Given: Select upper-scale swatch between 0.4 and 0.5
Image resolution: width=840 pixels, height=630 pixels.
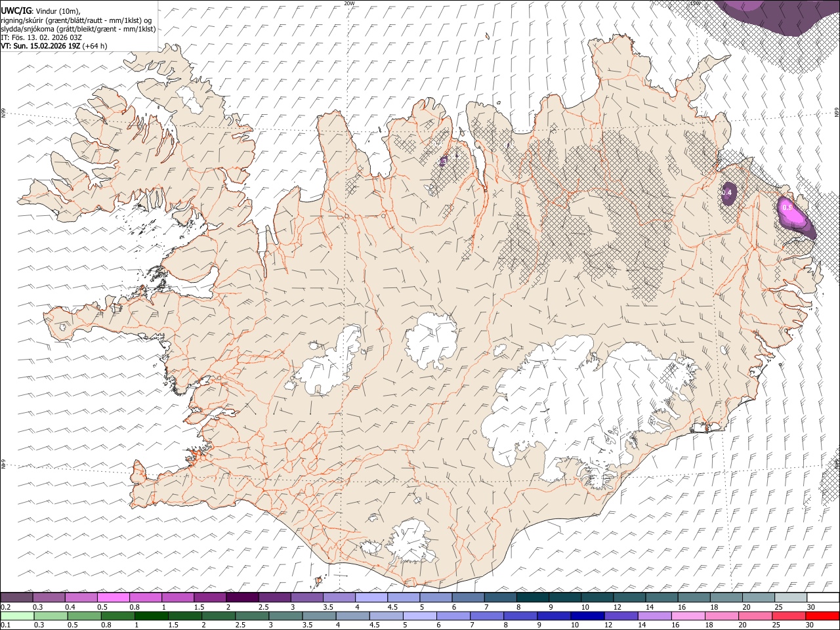Looking at the screenshot, I should click(x=81, y=598).
